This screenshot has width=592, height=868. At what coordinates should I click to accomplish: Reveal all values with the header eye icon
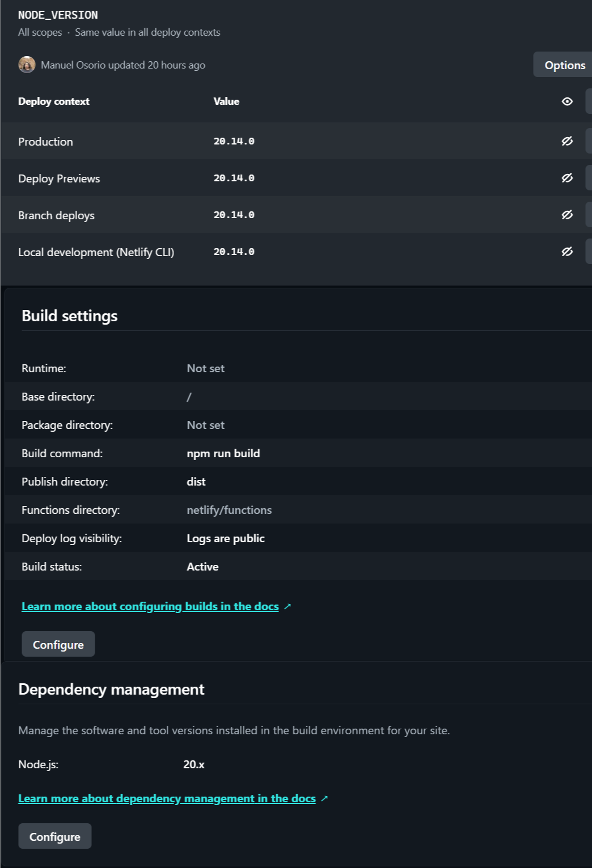[567, 101]
